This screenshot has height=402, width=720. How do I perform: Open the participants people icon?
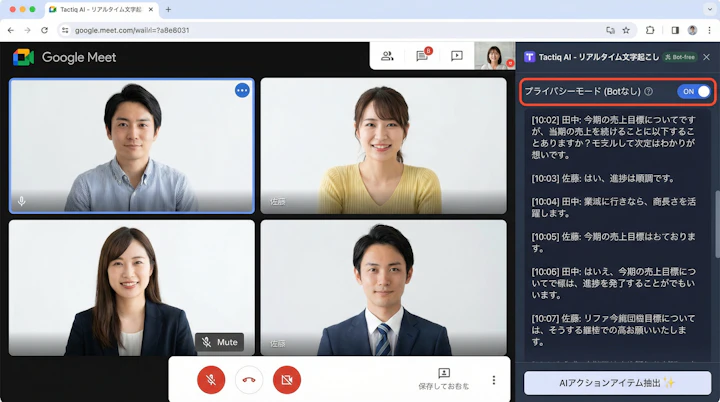pos(387,56)
